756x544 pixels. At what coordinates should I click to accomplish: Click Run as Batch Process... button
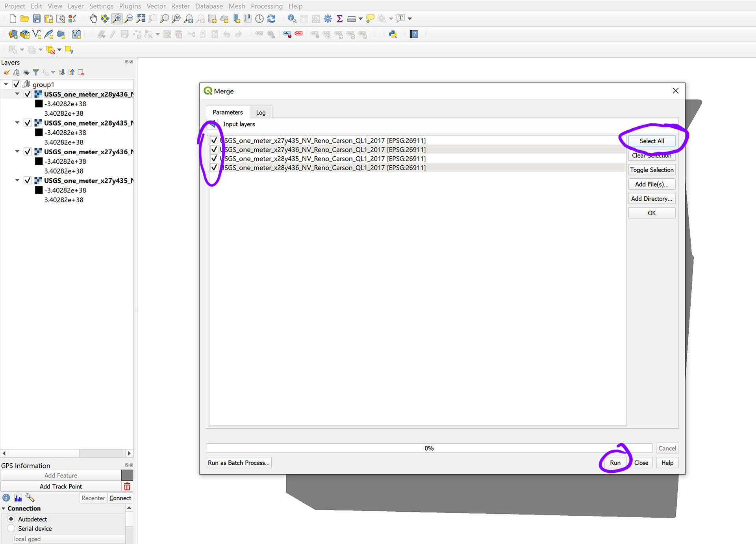[239, 463]
